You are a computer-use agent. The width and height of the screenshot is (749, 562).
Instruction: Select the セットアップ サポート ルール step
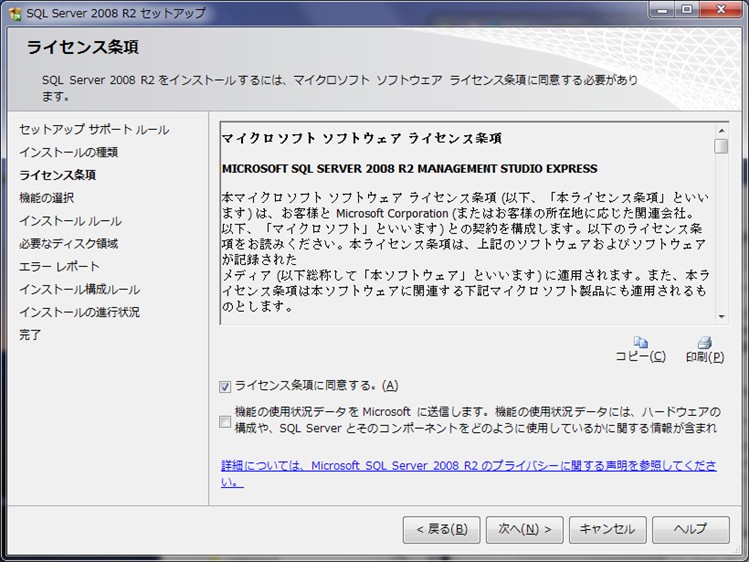pos(94,130)
